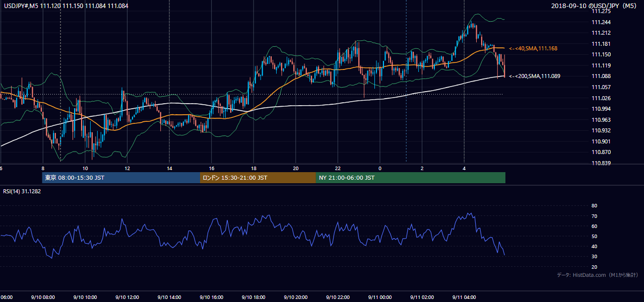Screen dimensions: 644x302
Task: Click the 9/10 08:00 bottom time label
Action: (x=42, y=297)
